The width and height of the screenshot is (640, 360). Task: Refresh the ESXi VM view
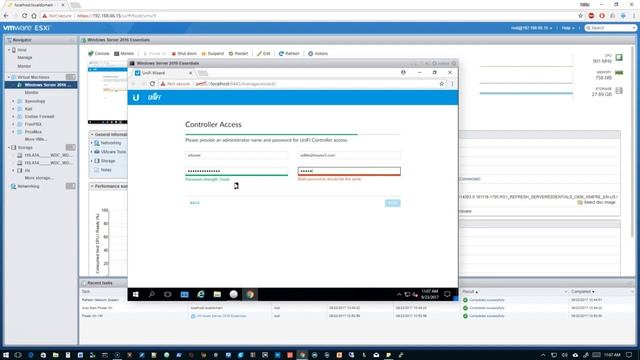(289, 53)
